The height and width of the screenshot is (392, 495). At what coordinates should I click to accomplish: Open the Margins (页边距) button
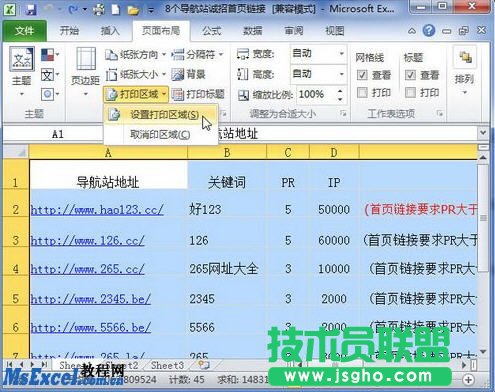(86, 71)
